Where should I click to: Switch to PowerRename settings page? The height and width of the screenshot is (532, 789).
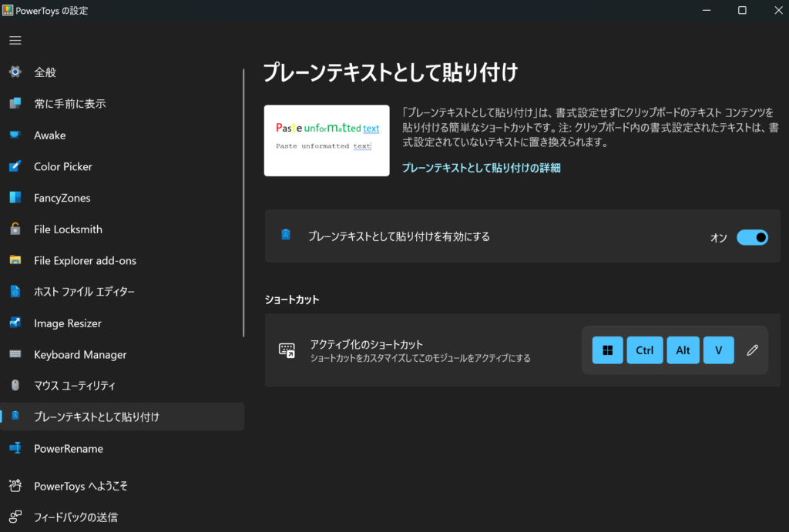click(123, 449)
